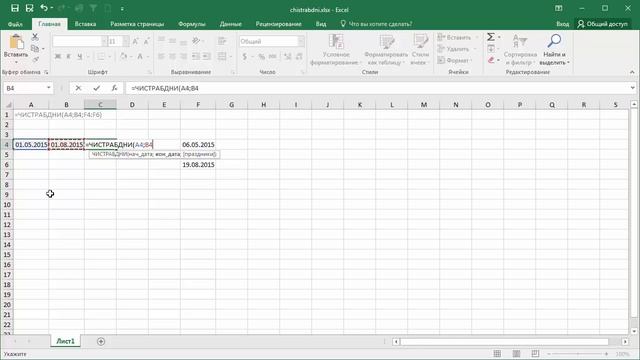Click the Conditional Formatting icon
The image size is (640, 360).
tap(336, 42)
